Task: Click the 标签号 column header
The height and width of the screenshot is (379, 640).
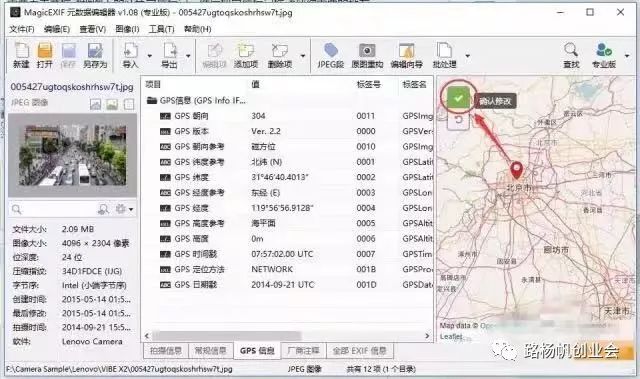Action: pos(369,84)
